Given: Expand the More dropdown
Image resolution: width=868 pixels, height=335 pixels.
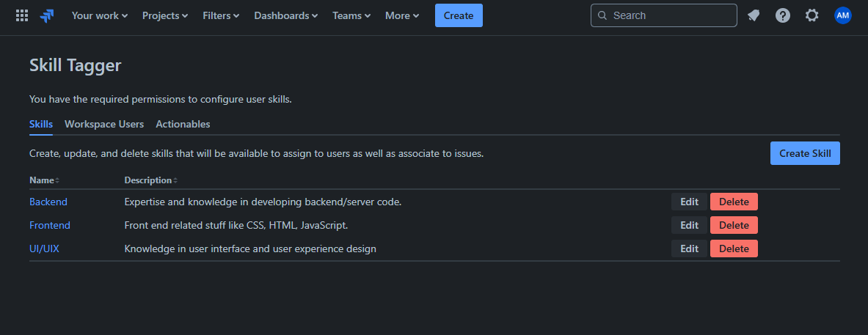Looking at the screenshot, I should pos(402,15).
